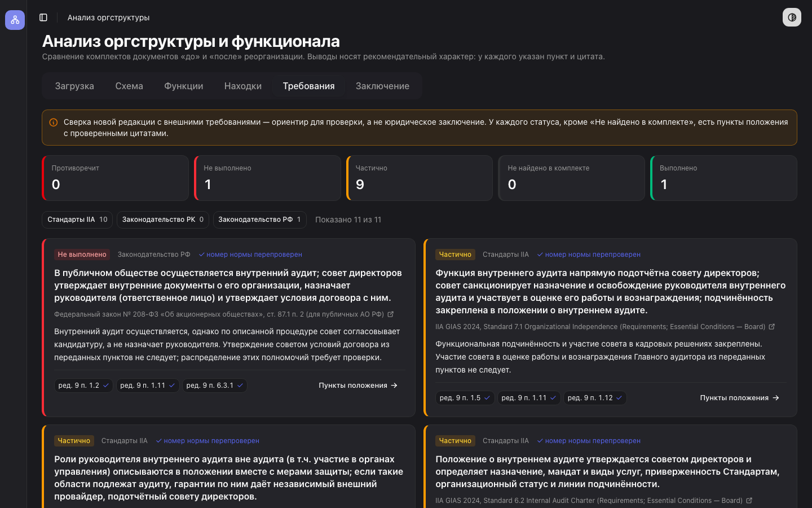Viewport: 812px width, 508px height.
Task: Open citation chip ред. 9 п. 1.12
Action: (x=595, y=398)
